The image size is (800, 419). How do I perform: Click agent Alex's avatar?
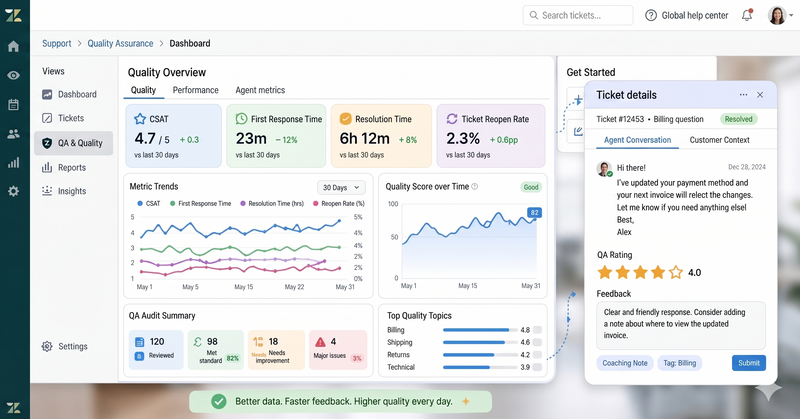(605, 169)
